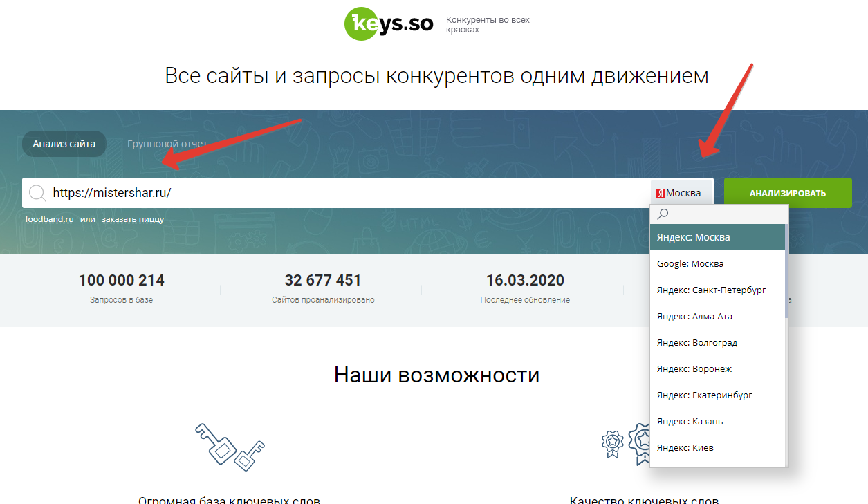
Task: Click the magnifier icon in the region search
Action: [663, 214]
